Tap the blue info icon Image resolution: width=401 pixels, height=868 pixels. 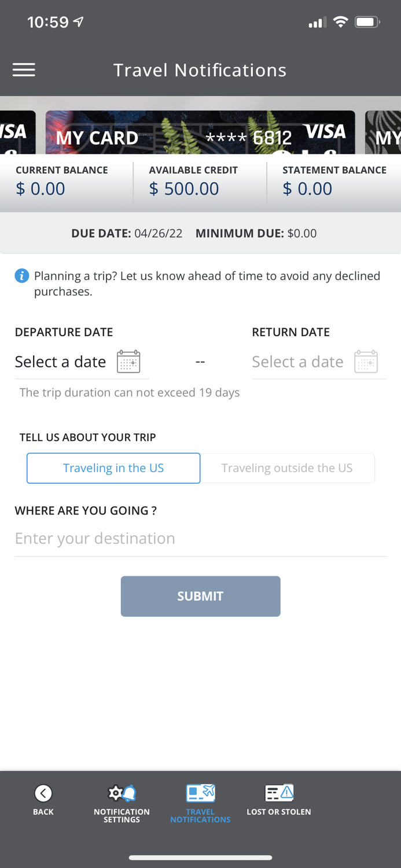point(22,276)
